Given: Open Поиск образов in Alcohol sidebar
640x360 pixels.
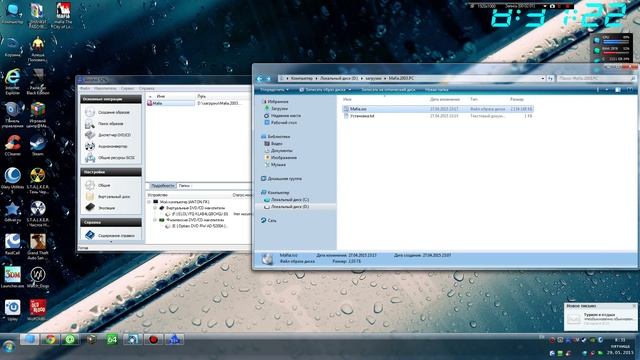Looking at the screenshot, I should pos(105,124).
